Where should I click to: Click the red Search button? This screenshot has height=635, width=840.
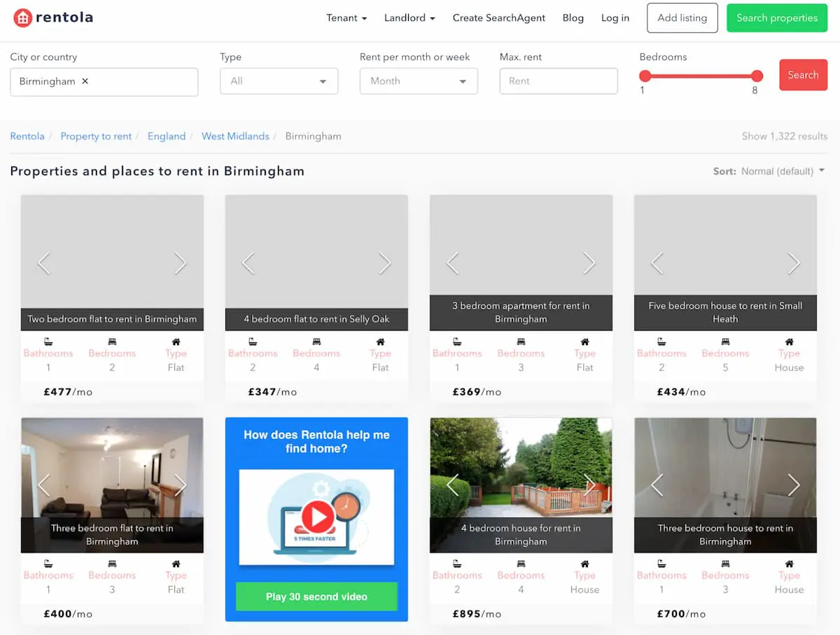click(x=802, y=75)
